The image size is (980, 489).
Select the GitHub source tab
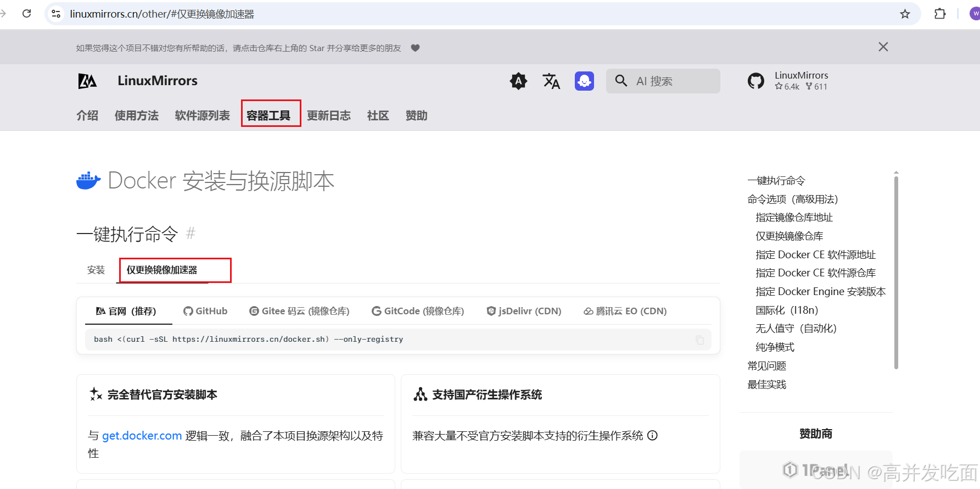point(205,311)
